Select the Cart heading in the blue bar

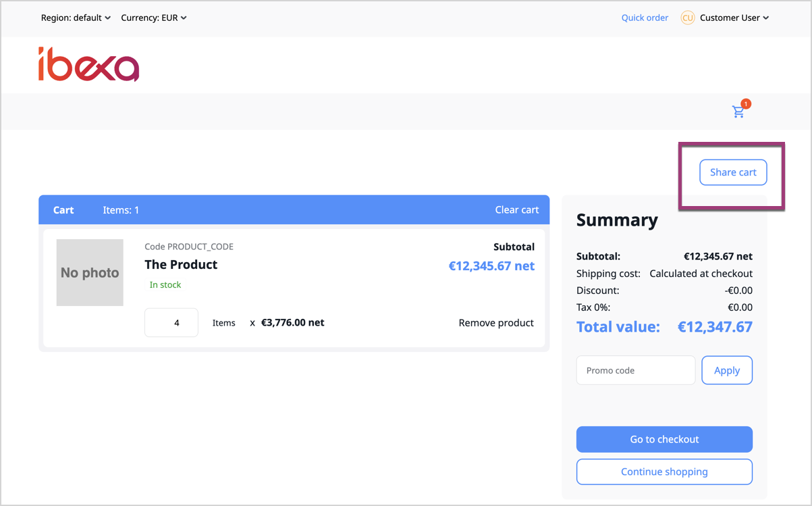tap(63, 210)
